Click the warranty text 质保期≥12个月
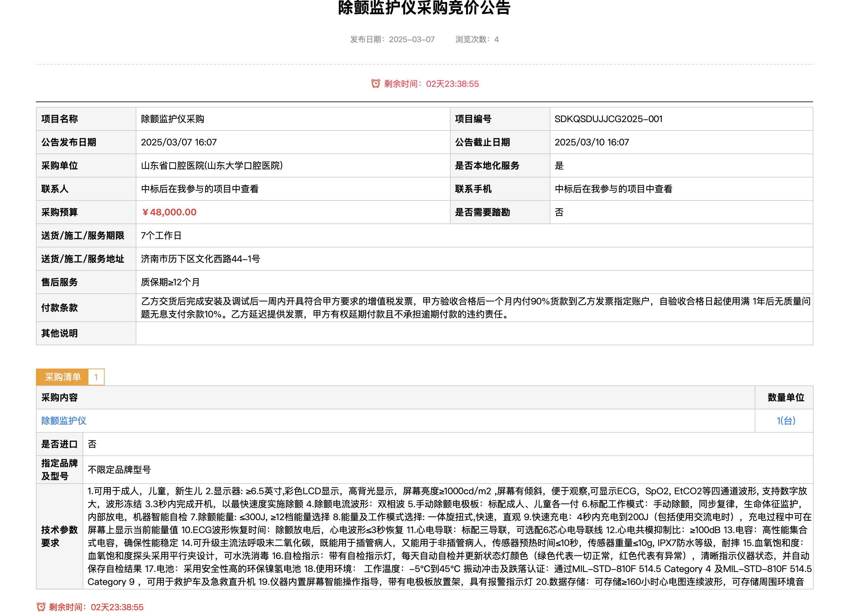The width and height of the screenshot is (861, 616). tap(170, 282)
